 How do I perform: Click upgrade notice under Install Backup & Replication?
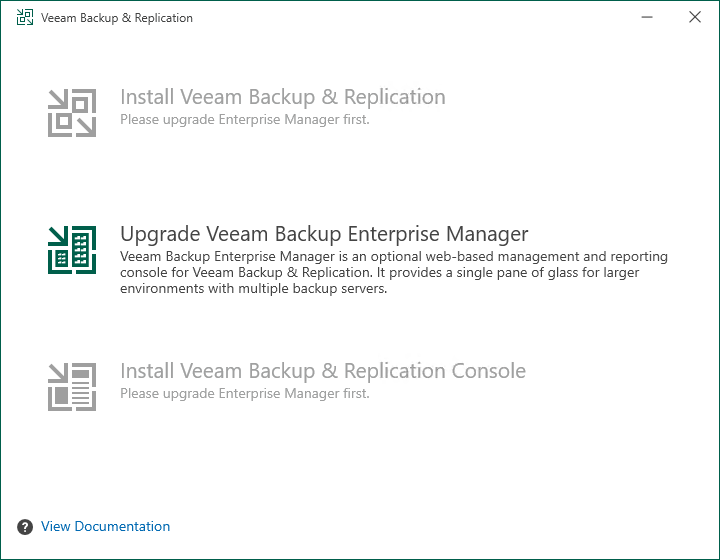pyautogui.click(x=244, y=120)
